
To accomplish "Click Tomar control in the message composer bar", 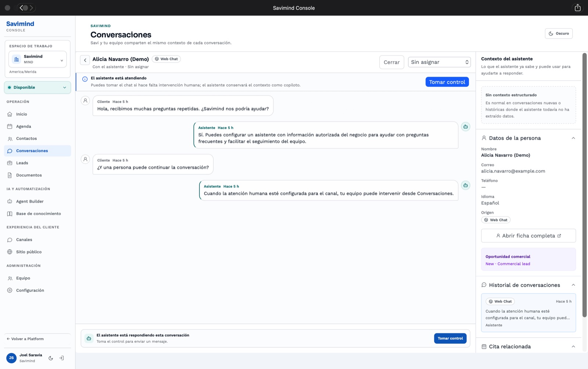I will (x=450, y=338).
